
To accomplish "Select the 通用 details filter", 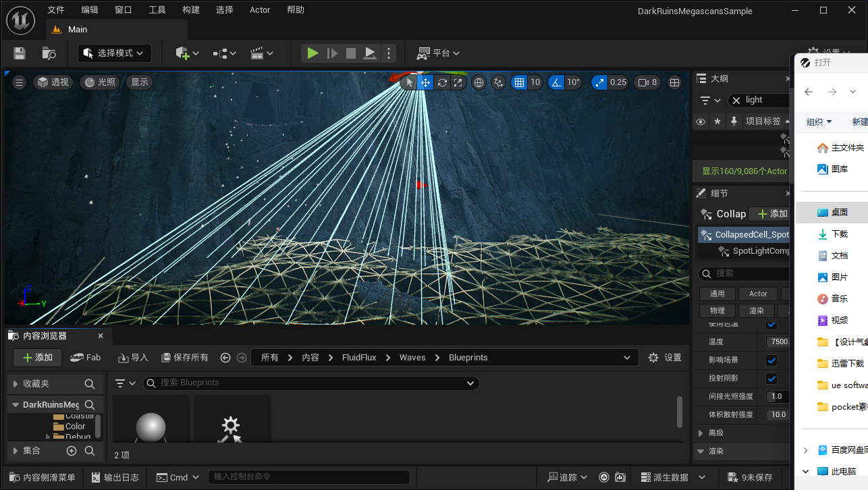I will 717,294.
